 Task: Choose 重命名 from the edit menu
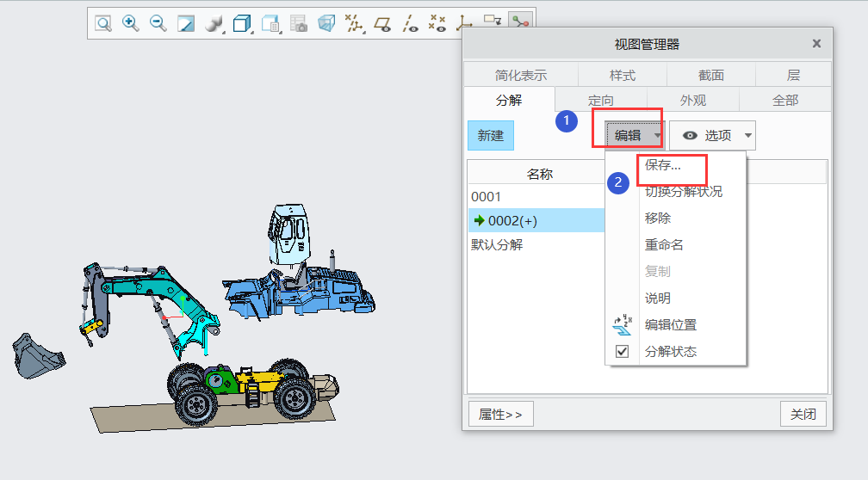click(664, 244)
